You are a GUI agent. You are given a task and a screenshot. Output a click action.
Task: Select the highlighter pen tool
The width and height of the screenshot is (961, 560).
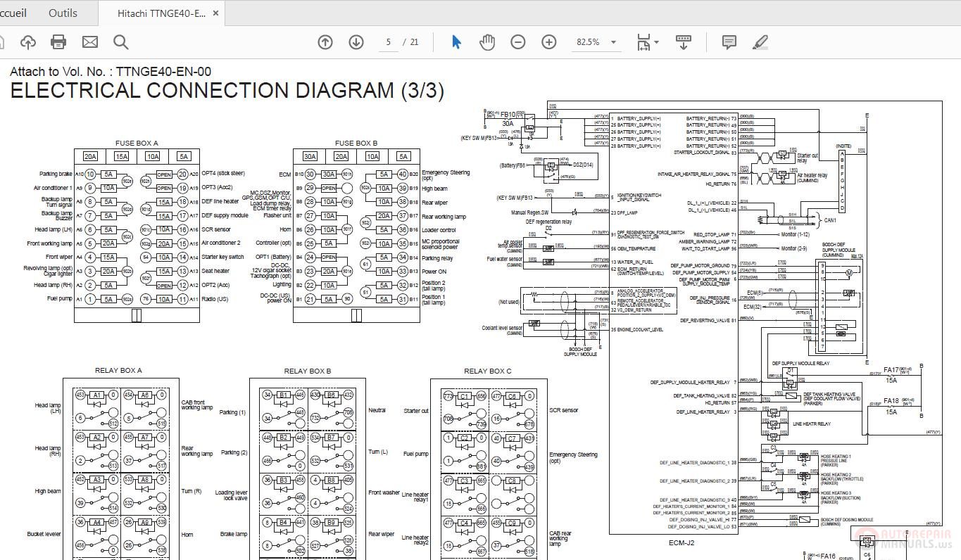point(760,42)
